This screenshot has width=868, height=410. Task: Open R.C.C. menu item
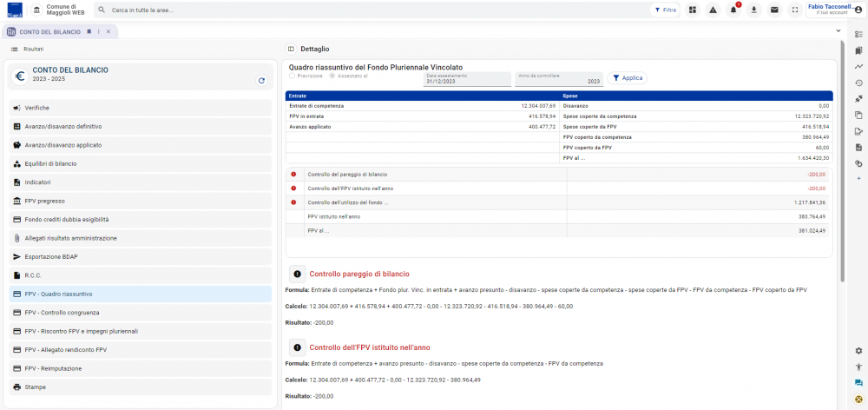(x=140, y=275)
